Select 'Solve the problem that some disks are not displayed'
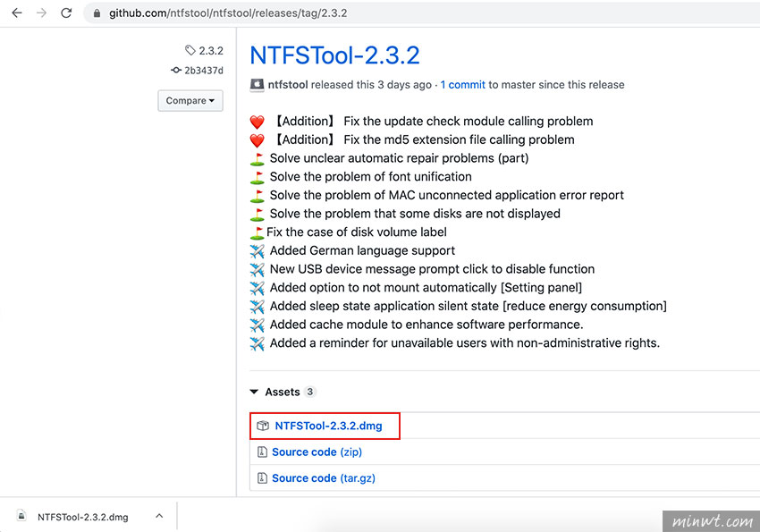Image resolution: width=760 pixels, height=532 pixels. coord(415,214)
